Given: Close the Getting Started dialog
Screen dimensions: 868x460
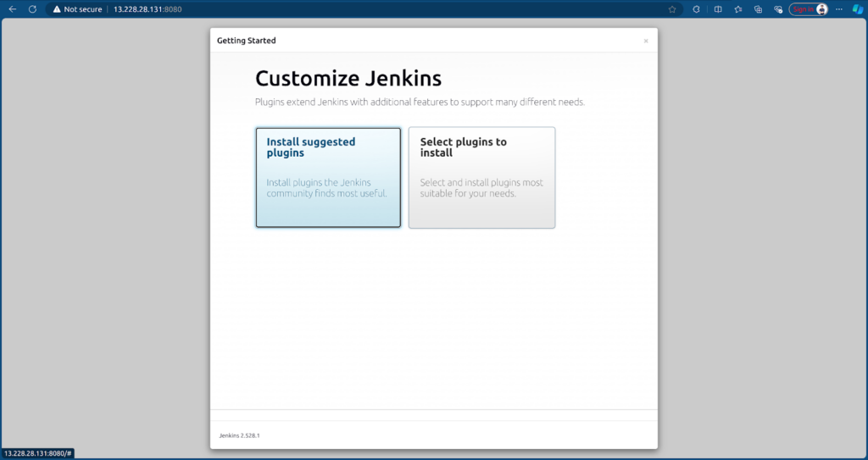Looking at the screenshot, I should 646,41.
